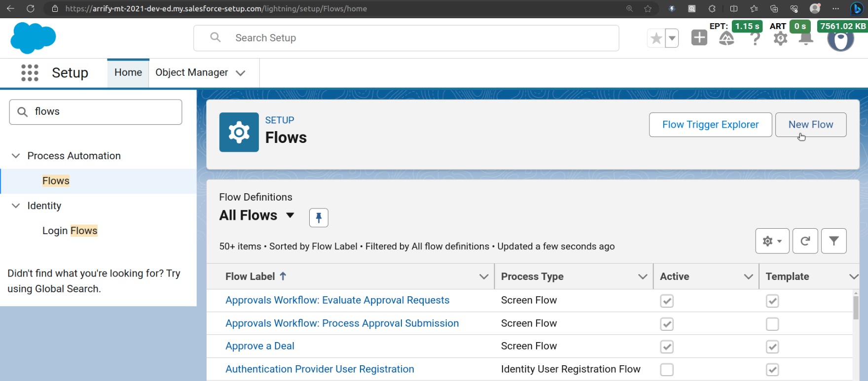Select Login Flows in the sidebar
The height and width of the screenshot is (381, 868).
click(x=70, y=231)
